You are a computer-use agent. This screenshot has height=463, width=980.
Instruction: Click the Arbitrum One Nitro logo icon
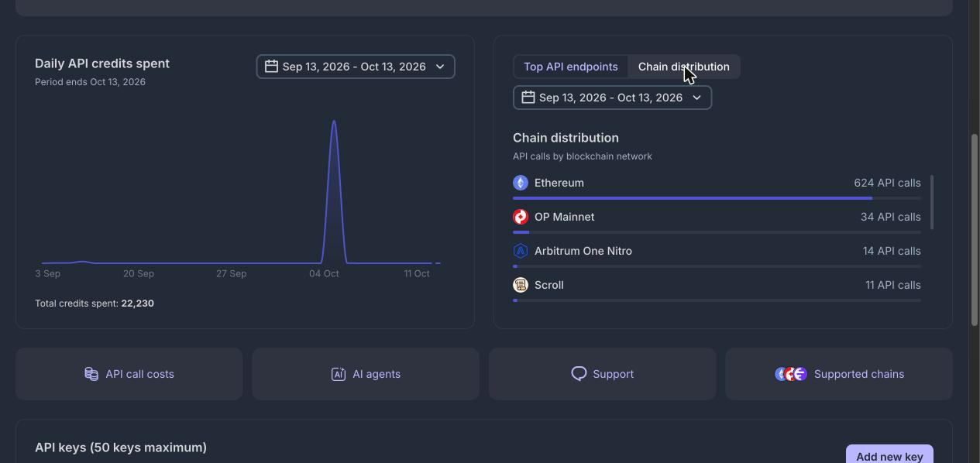point(521,251)
